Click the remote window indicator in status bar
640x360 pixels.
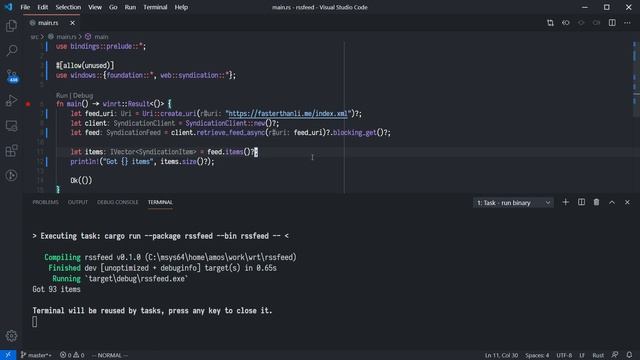coord(8,355)
